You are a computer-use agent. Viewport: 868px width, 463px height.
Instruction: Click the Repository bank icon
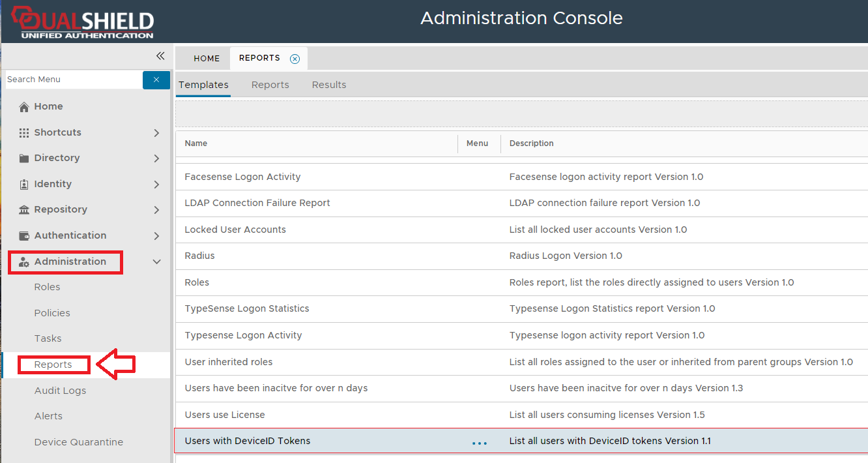24,210
